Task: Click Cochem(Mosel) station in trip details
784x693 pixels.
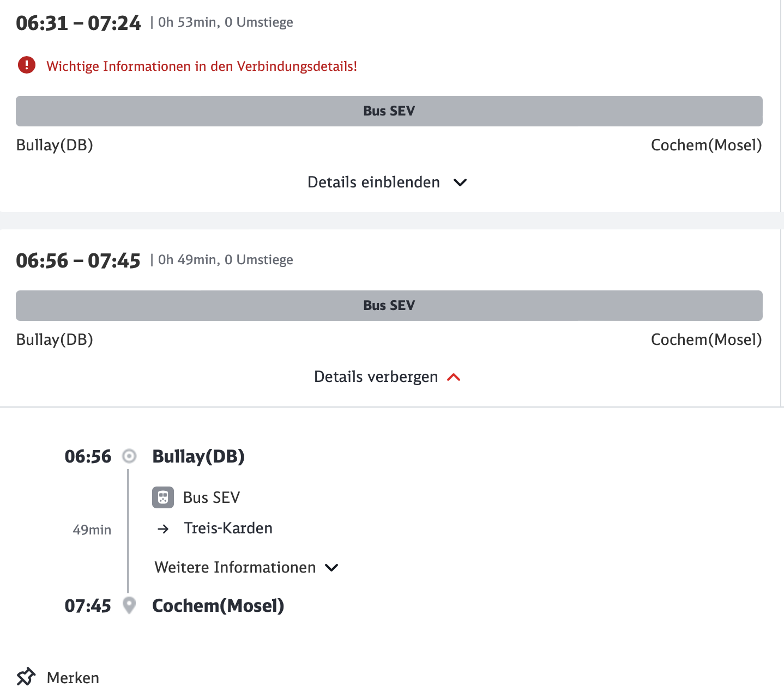Action: click(218, 606)
